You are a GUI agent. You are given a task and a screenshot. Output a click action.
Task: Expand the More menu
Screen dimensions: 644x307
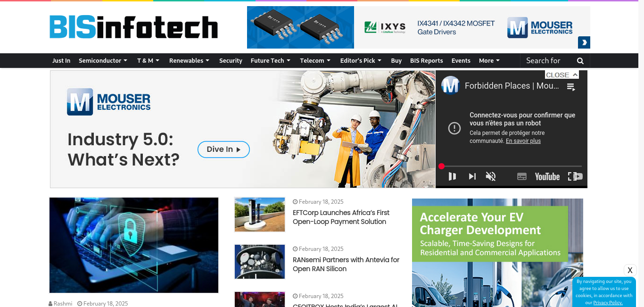(x=489, y=61)
